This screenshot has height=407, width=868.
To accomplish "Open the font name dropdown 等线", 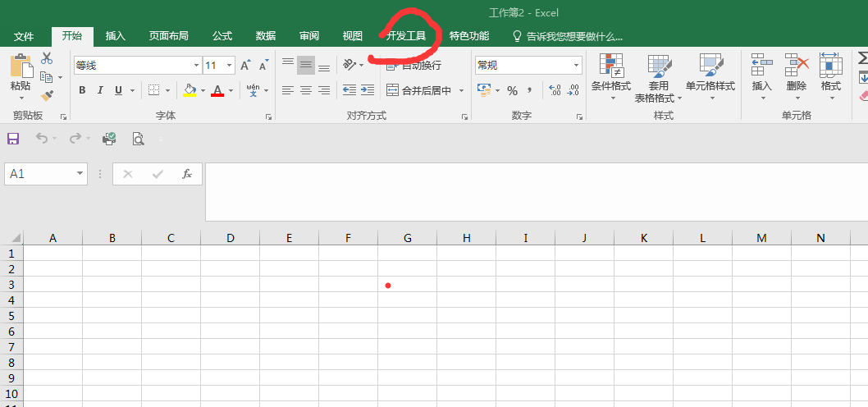I will click(196, 65).
